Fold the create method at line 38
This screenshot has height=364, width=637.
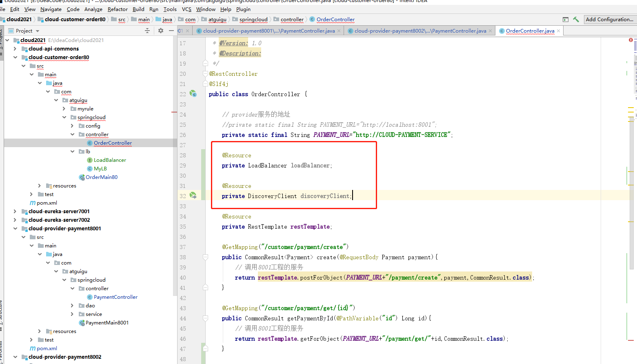[206, 257]
